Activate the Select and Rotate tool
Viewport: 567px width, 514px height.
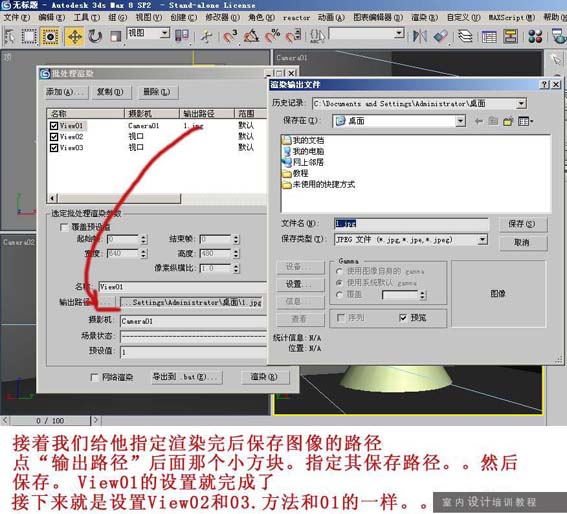click(95, 37)
